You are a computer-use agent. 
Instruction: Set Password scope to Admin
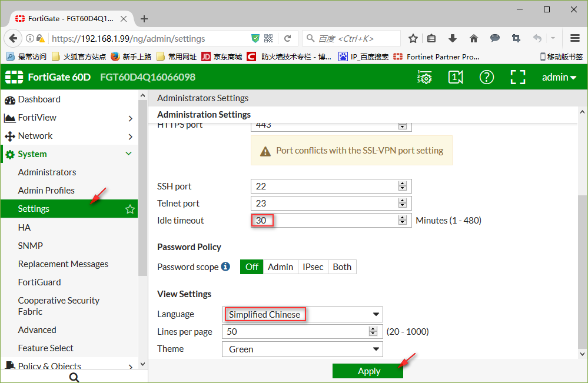[281, 267]
